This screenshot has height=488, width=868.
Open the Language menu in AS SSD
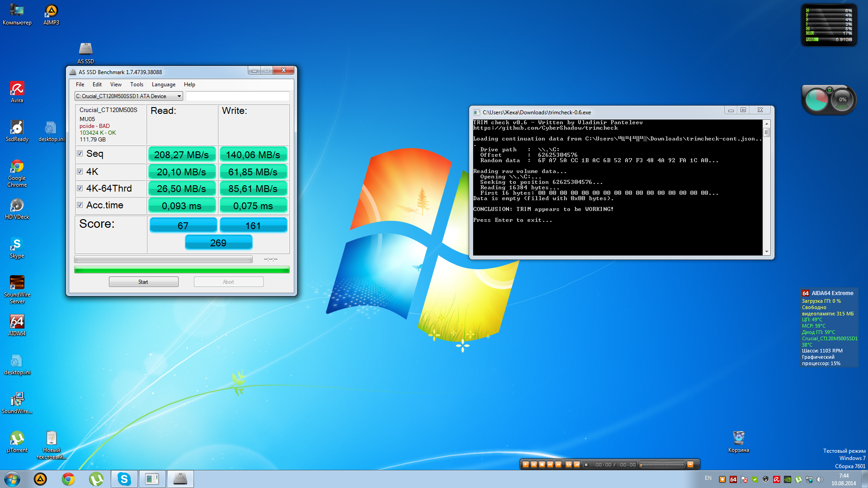click(163, 84)
